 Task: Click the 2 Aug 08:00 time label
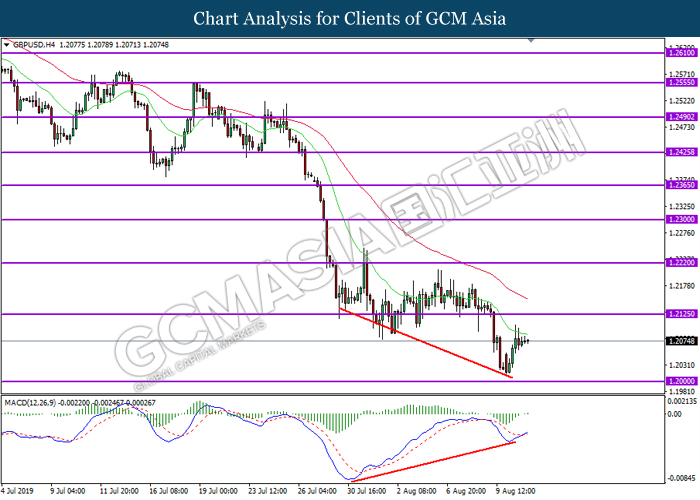417,491
